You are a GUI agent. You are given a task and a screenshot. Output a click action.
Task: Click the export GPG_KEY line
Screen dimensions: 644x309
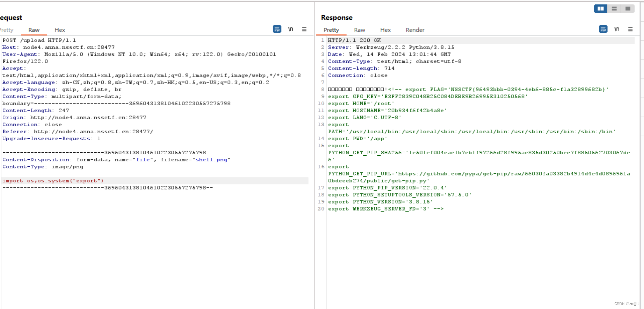tap(428, 97)
